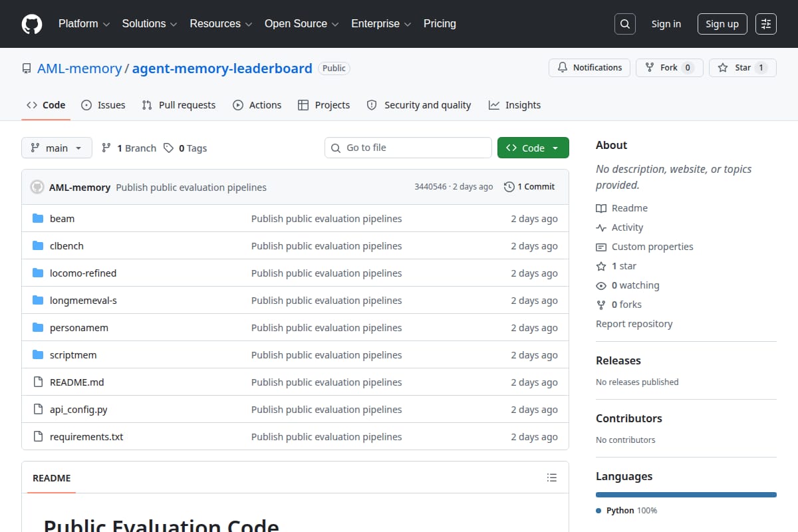Image resolution: width=798 pixels, height=532 pixels.
Task: Click the branch icon beside 1 Branch
Action: (x=106, y=148)
